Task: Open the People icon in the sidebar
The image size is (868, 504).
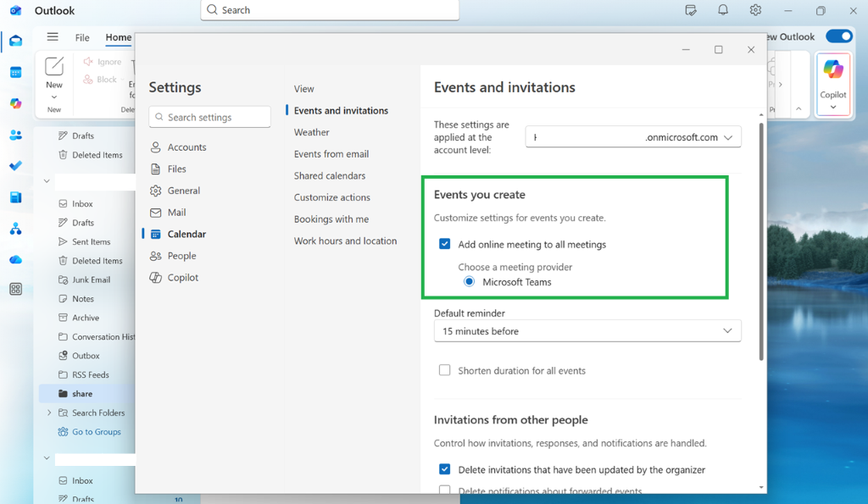Action: 16,134
